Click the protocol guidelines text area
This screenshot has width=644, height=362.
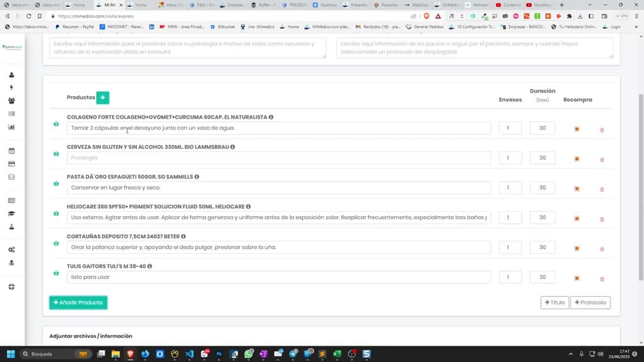point(475,48)
